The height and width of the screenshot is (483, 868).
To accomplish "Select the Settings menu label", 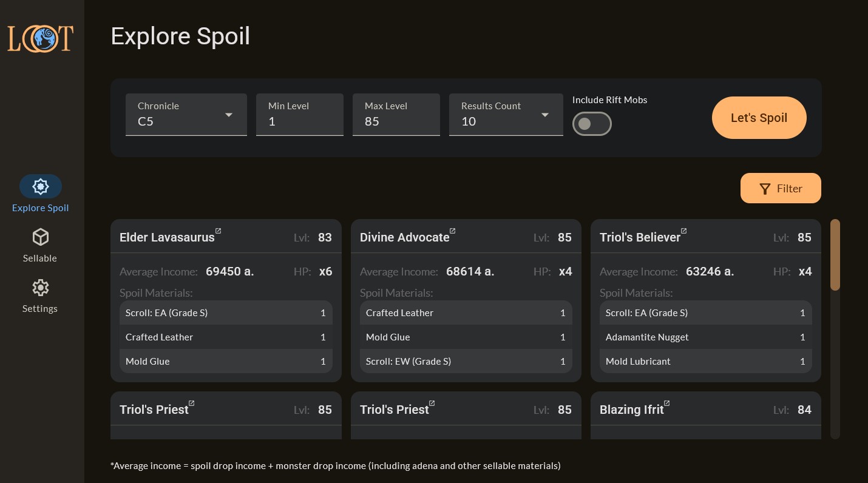I will tap(40, 309).
